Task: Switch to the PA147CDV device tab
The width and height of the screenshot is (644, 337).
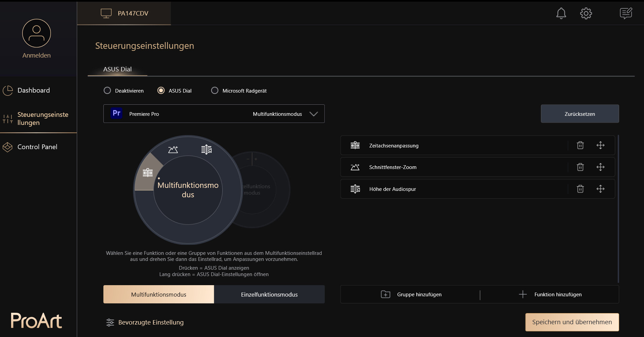Action: point(124,13)
